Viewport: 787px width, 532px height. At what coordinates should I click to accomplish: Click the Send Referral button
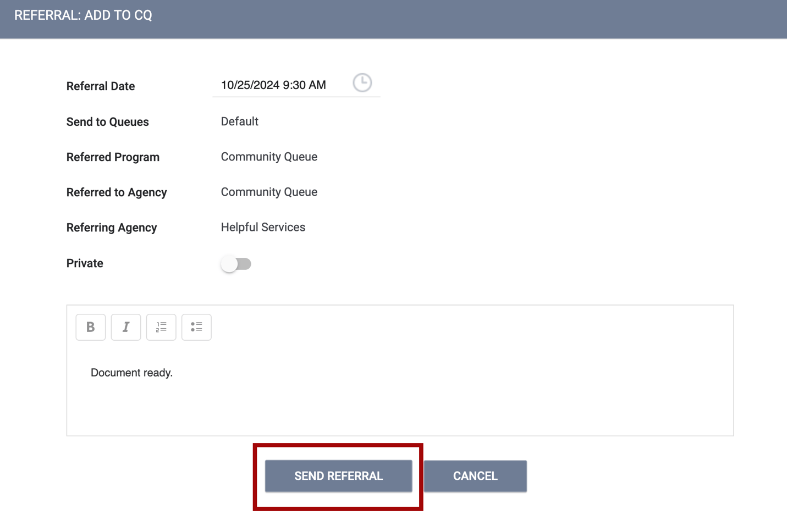click(338, 476)
